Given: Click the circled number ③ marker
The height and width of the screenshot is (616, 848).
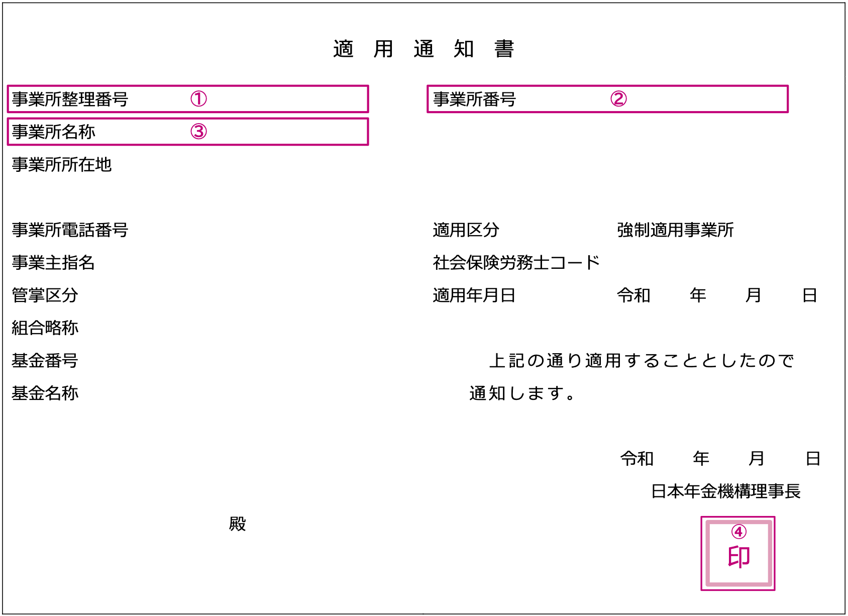Looking at the screenshot, I should pyautogui.click(x=198, y=131).
